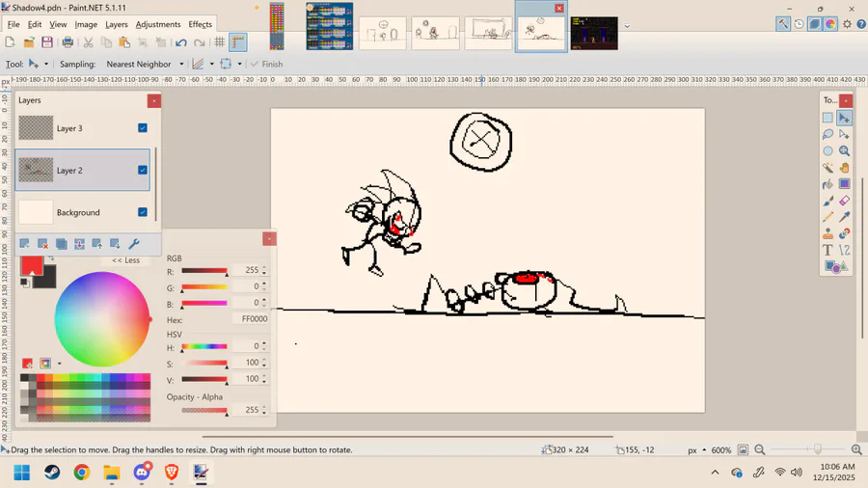Open the Tool chooser dropdown arrow

click(x=46, y=65)
